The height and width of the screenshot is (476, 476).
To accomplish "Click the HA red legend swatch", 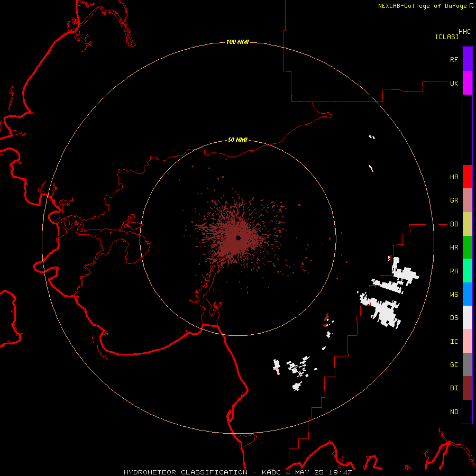I will pyautogui.click(x=467, y=177).
